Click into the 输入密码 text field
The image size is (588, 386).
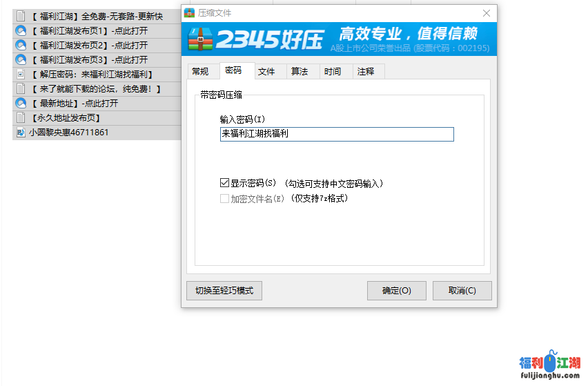tap(337, 134)
